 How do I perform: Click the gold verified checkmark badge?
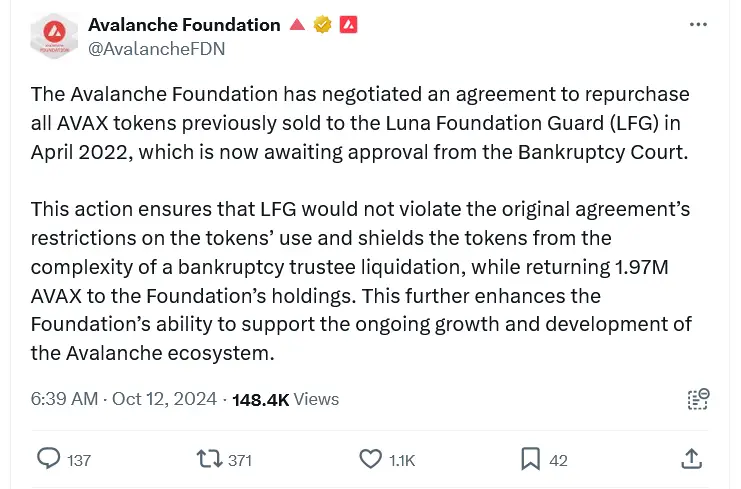323,25
